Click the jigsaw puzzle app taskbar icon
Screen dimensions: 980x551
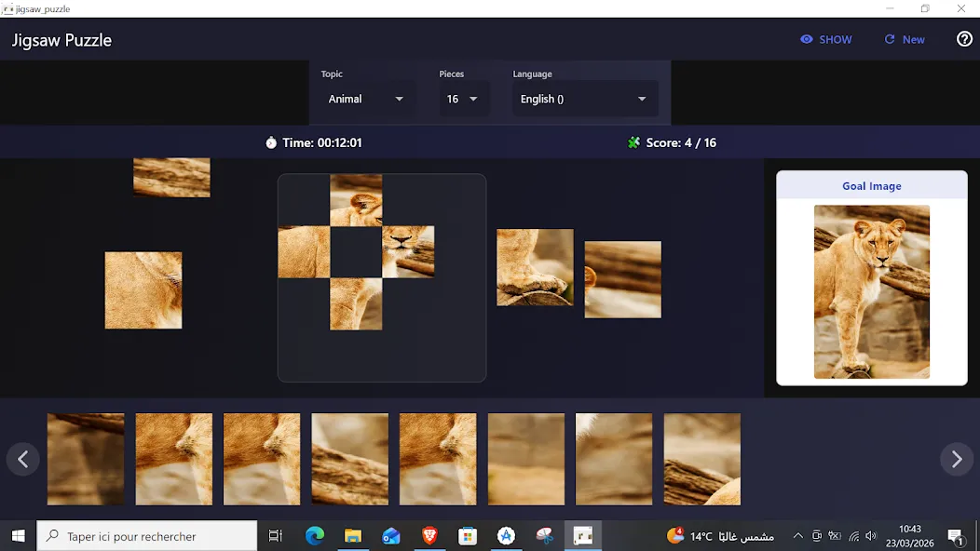pos(582,536)
